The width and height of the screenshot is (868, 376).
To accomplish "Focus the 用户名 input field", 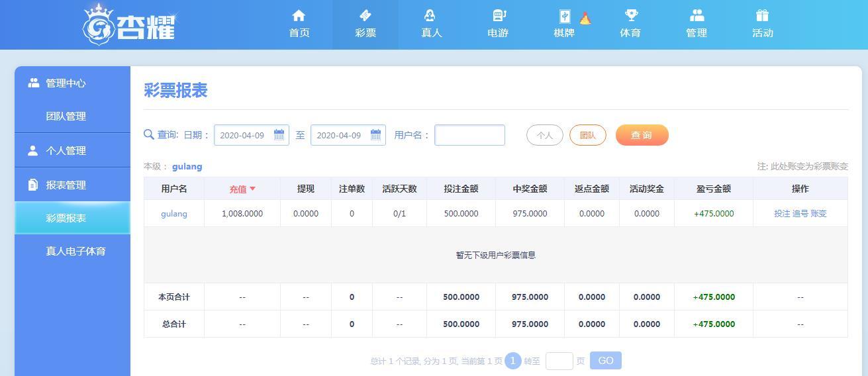I will (x=469, y=135).
